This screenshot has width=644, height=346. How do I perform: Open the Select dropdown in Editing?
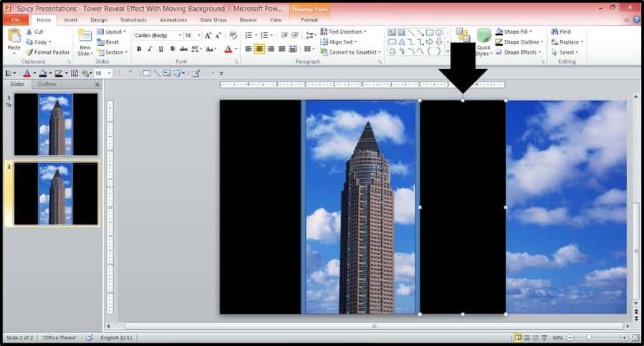tap(564, 52)
